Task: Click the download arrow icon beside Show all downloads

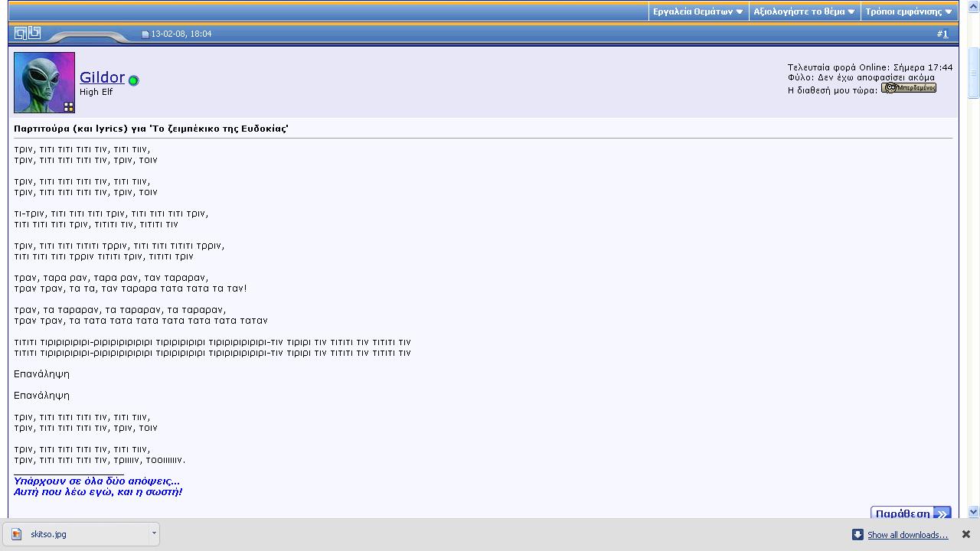Action: pos(857,534)
